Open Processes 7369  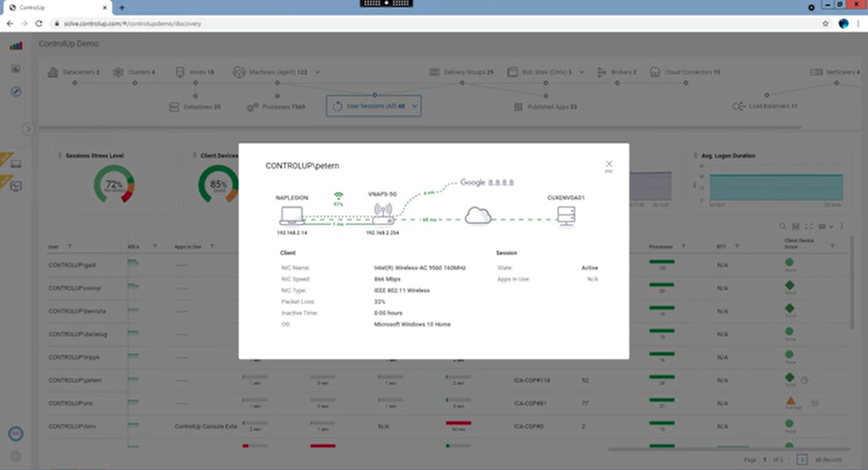276,107
